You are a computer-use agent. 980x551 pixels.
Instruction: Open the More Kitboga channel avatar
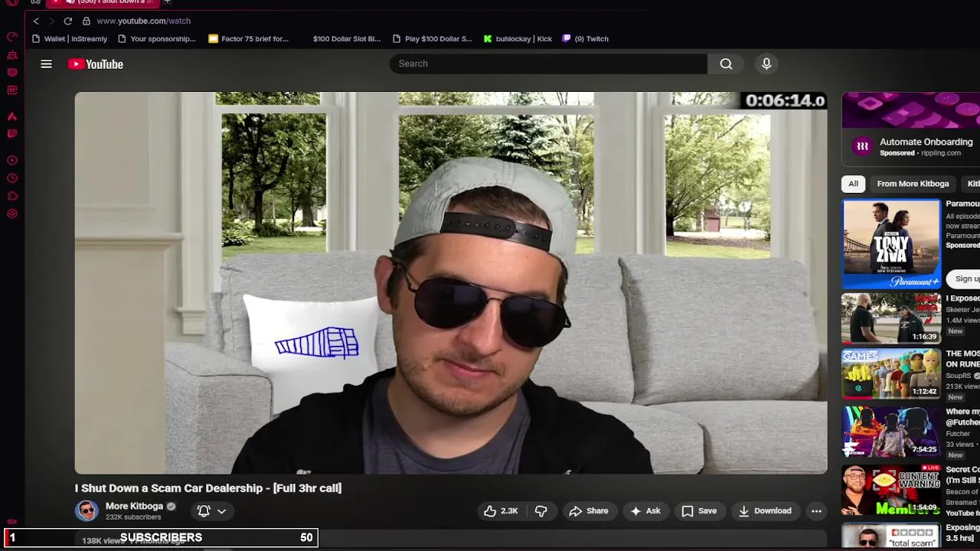click(87, 510)
